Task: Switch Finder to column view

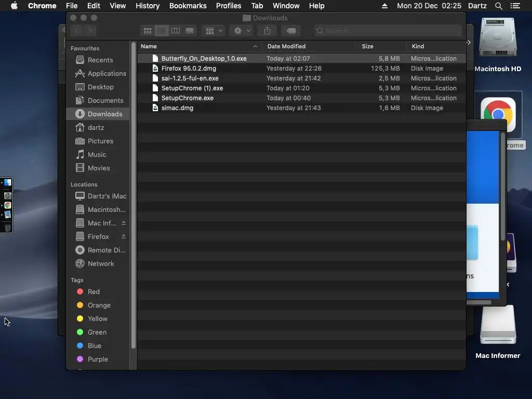Action: (x=176, y=31)
